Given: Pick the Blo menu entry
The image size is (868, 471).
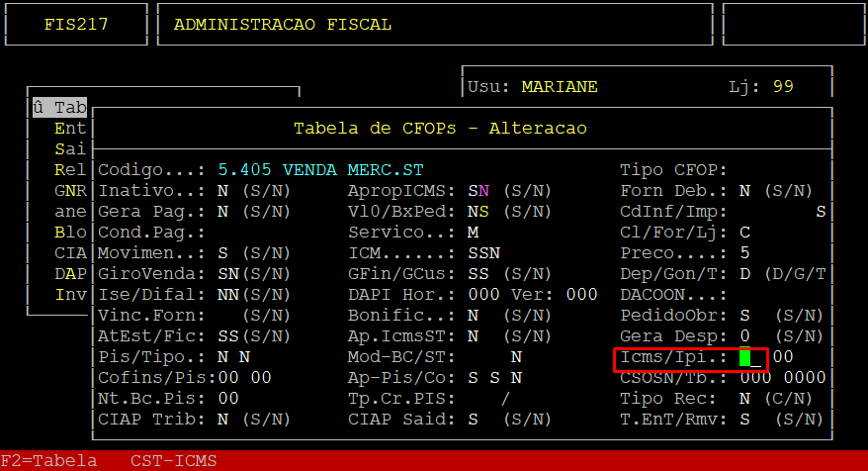Looking at the screenshot, I should [x=70, y=233].
